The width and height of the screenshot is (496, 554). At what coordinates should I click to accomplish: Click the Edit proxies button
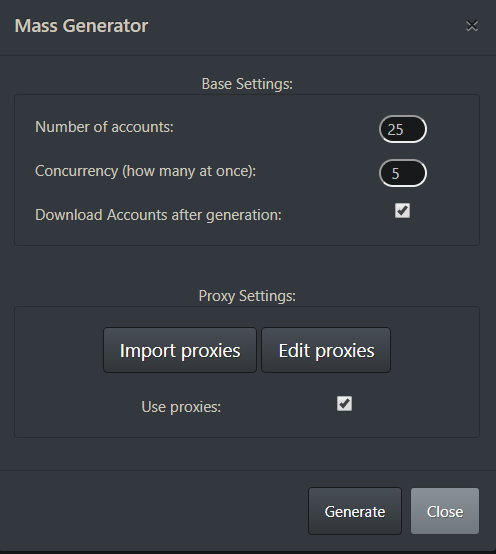326,350
